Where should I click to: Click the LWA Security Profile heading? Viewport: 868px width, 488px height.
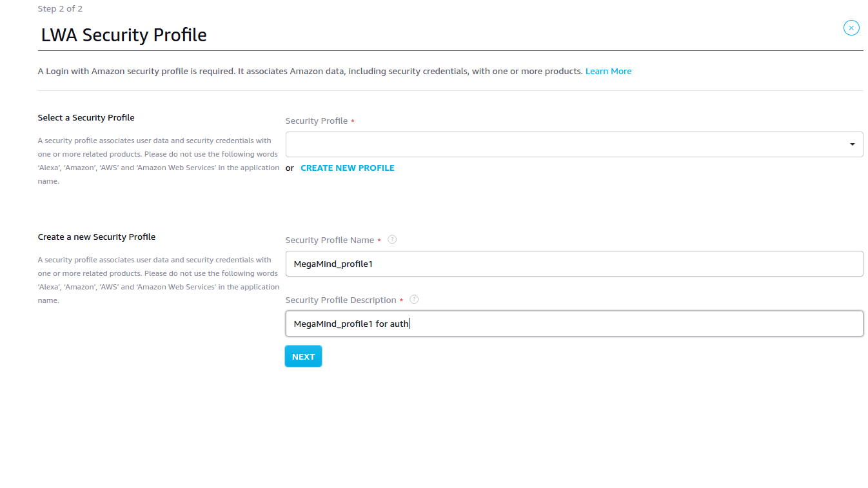pos(123,35)
